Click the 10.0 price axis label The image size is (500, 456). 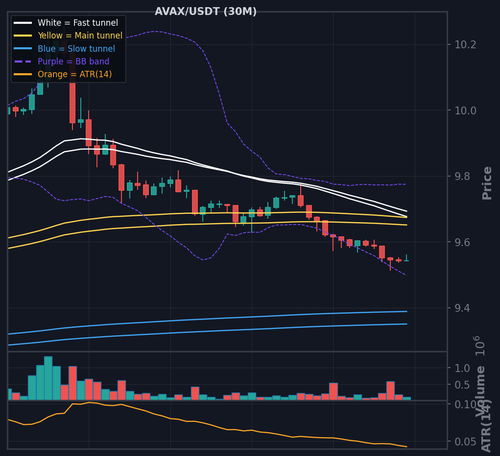pyautogui.click(x=465, y=110)
